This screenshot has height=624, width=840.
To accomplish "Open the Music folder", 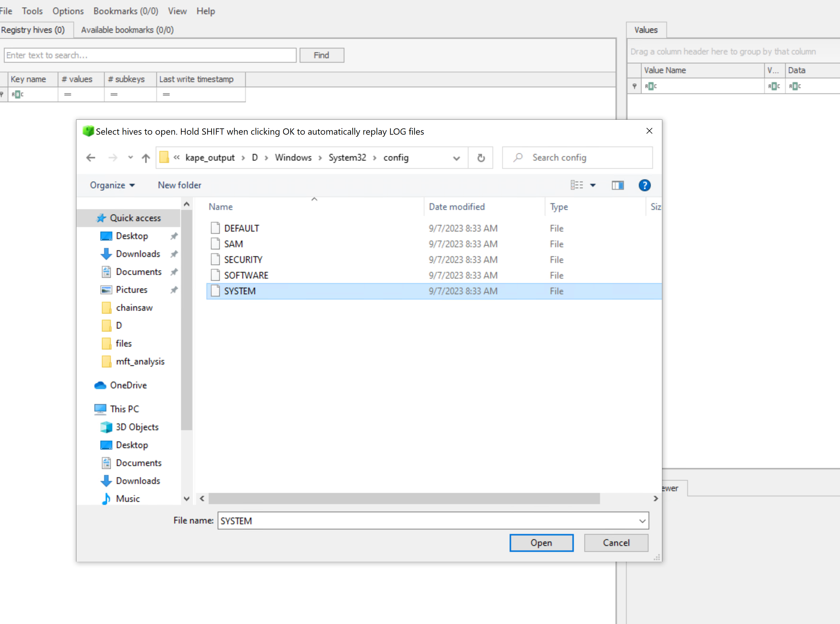I will 128,499.
